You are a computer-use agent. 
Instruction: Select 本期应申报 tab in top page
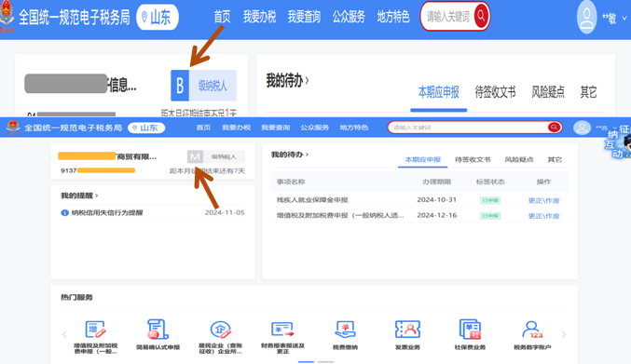439,92
